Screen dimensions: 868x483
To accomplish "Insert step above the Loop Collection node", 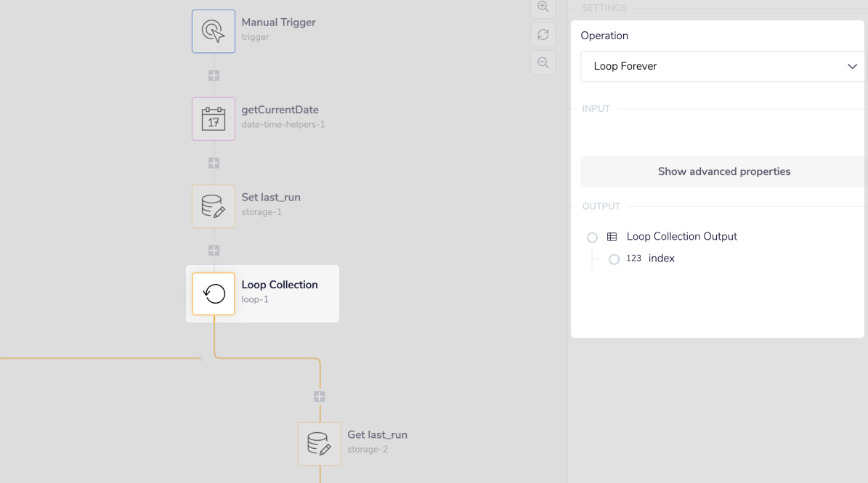I will (214, 251).
